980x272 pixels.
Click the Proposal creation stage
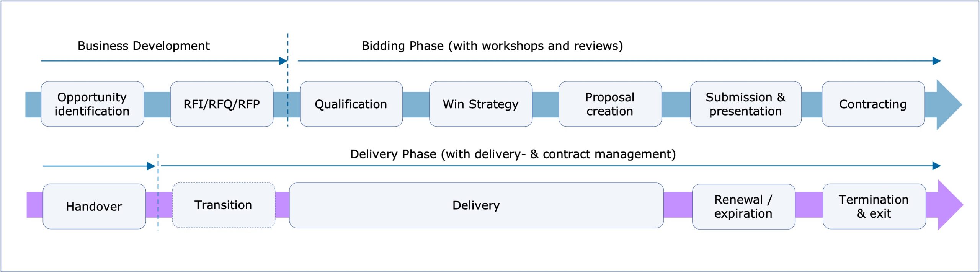coord(610,104)
